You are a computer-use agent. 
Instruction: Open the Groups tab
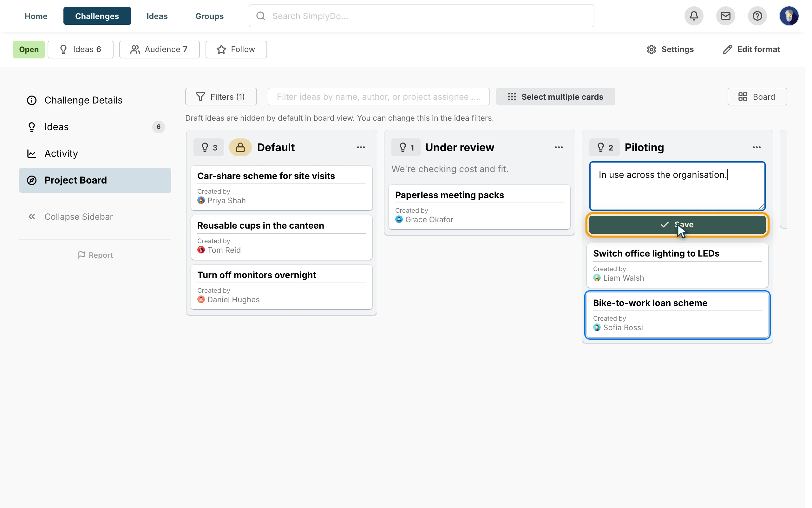[x=209, y=16]
